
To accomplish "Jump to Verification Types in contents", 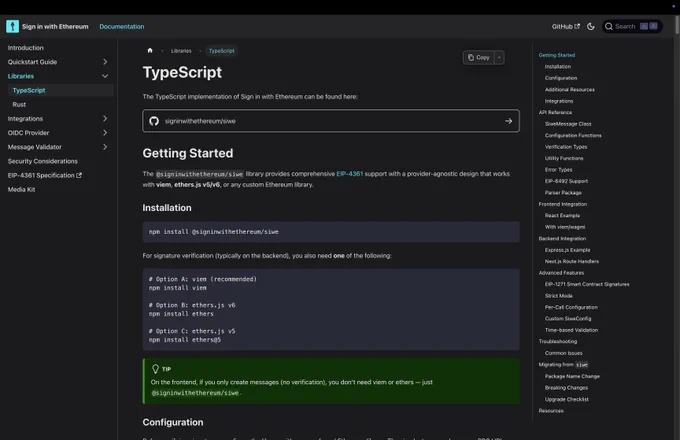I will (x=566, y=147).
